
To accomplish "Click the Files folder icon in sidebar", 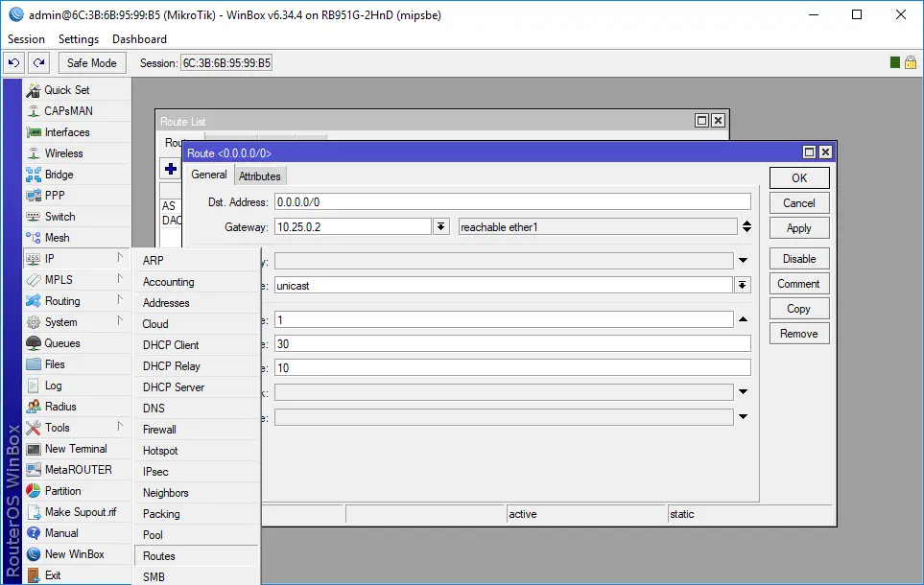I will pyautogui.click(x=34, y=364).
